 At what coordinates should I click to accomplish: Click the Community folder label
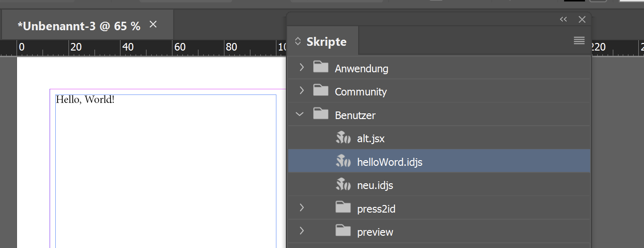coord(361,92)
